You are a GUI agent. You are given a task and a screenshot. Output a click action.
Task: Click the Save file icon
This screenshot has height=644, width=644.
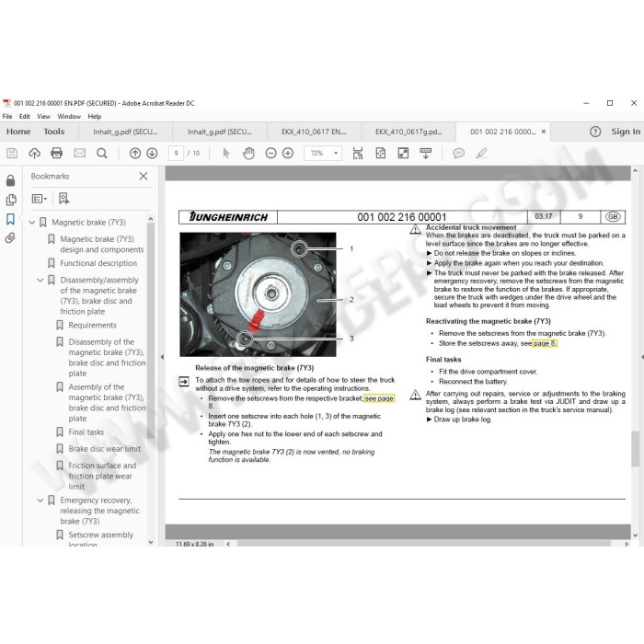(x=12, y=154)
